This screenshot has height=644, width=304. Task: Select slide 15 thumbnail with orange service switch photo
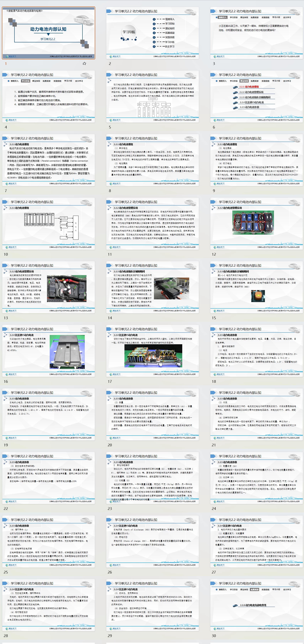pos(256,287)
